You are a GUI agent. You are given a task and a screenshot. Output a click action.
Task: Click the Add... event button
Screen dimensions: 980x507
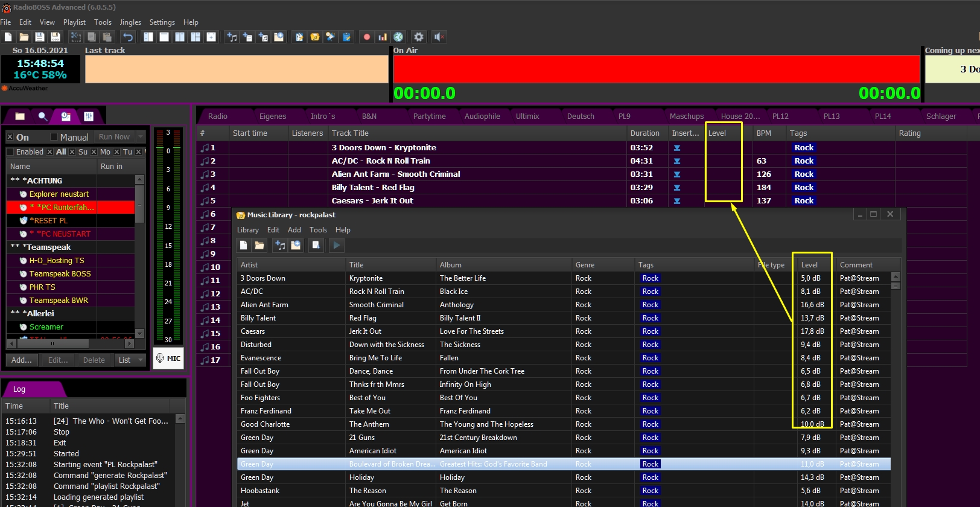22,360
